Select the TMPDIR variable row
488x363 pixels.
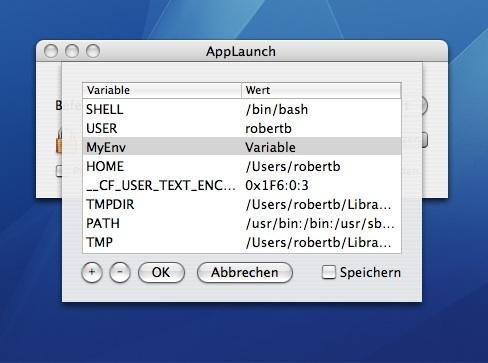pyautogui.click(x=242, y=204)
